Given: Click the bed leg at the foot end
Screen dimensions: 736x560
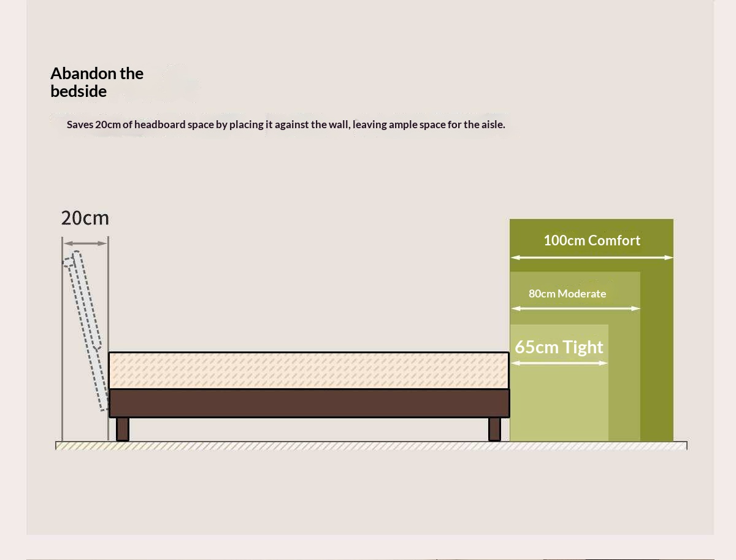Looking at the screenshot, I should pos(494,429).
